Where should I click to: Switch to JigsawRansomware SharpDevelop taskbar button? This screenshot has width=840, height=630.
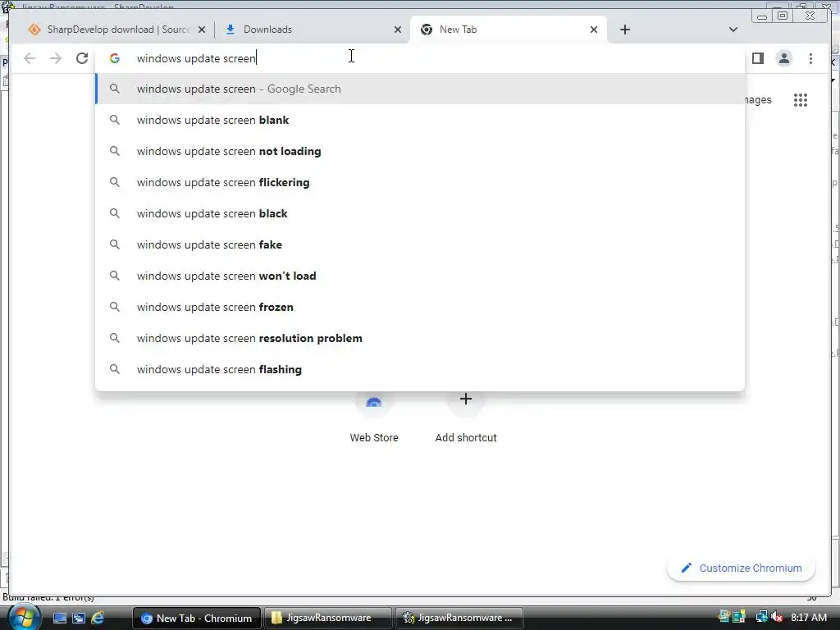459,618
